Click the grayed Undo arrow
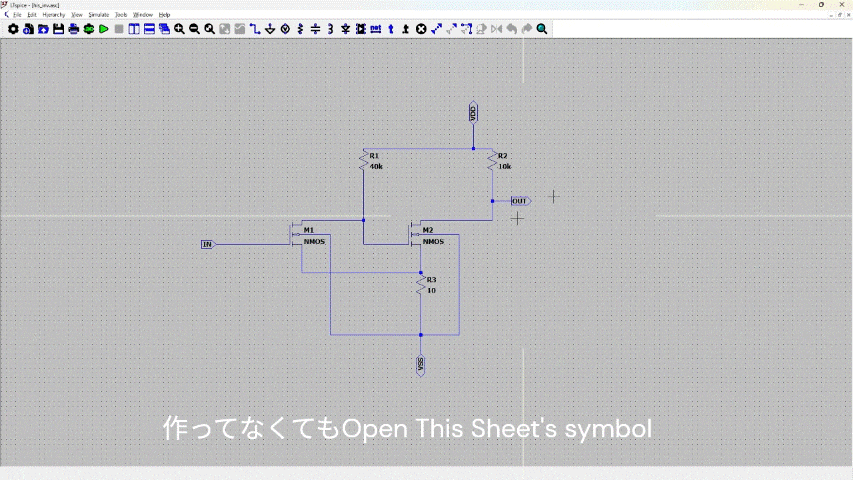This screenshot has height=480, width=853. coord(511,29)
